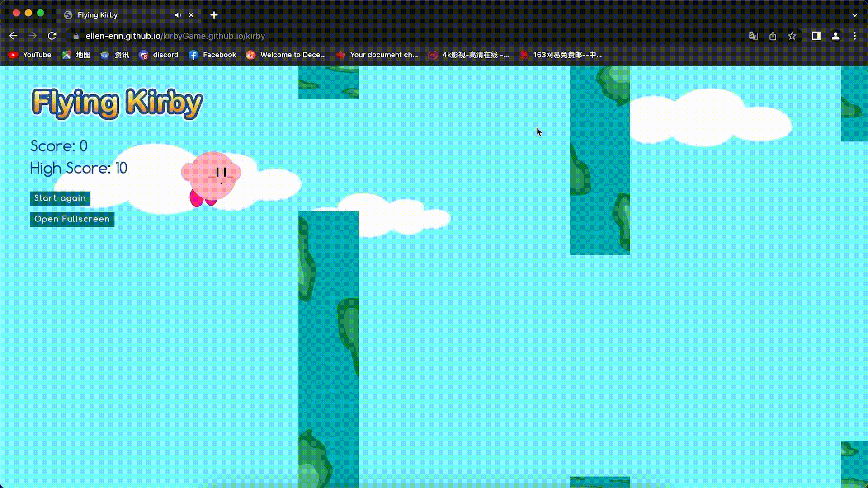Toggle the side panel open
The image size is (868, 488).
coord(816,36)
